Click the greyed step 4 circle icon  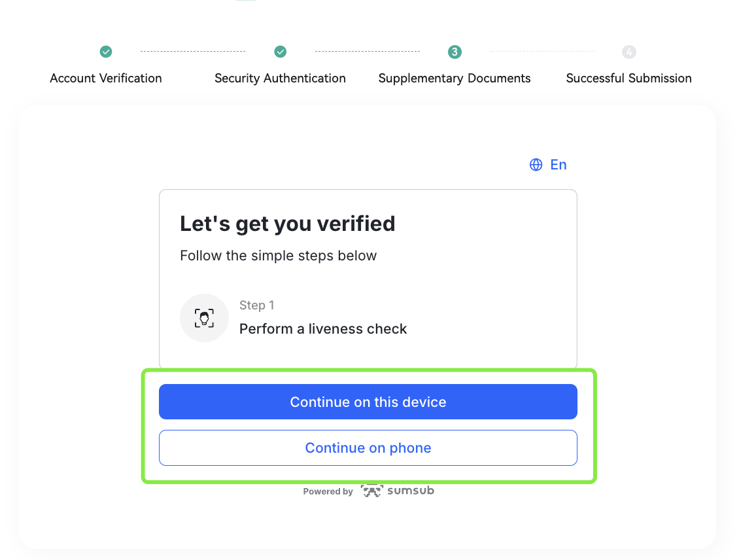[x=629, y=52]
